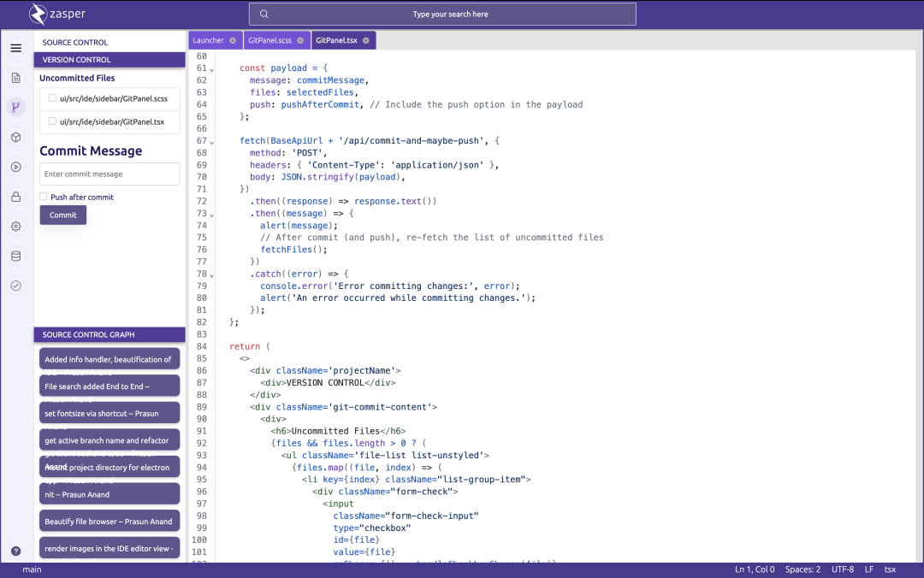Image resolution: width=924 pixels, height=578 pixels.
Task: Switch to the GitPanel.scss tab
Action: coord(269,40)
